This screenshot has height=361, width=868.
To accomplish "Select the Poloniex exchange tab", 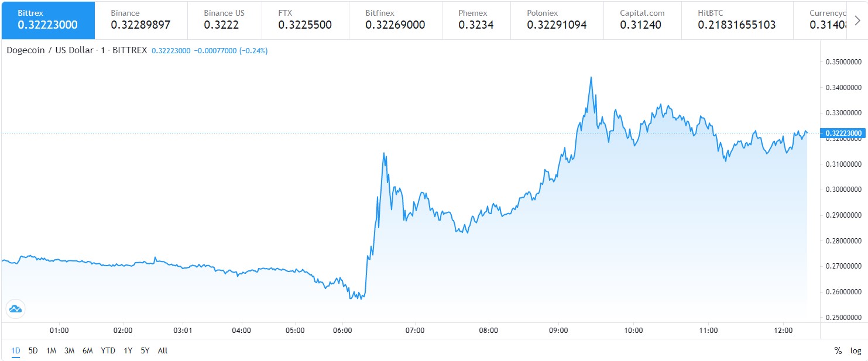I will (556, 19).
